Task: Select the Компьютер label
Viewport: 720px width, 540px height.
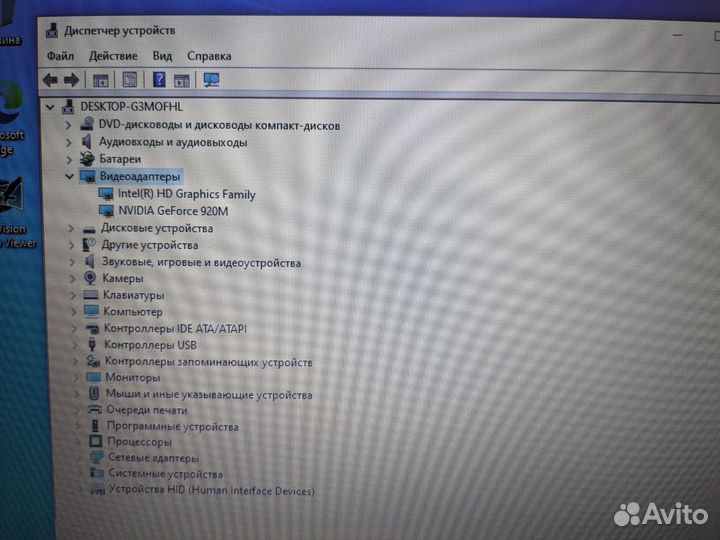Action: (x=133, y=312)
